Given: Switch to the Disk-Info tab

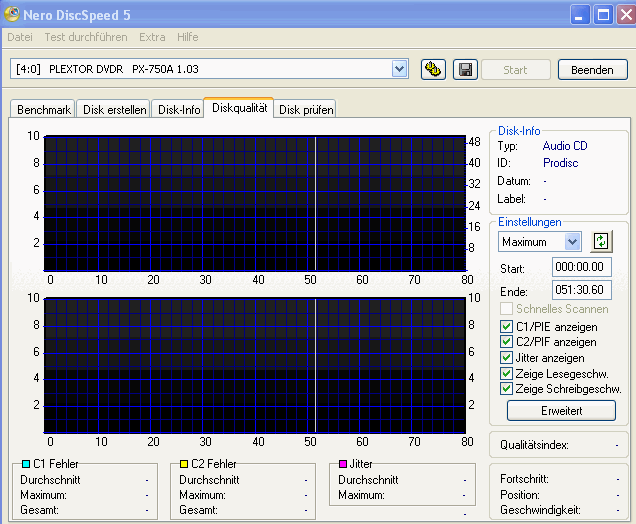Looking at the screenshot, I should (x=178, y=110).
